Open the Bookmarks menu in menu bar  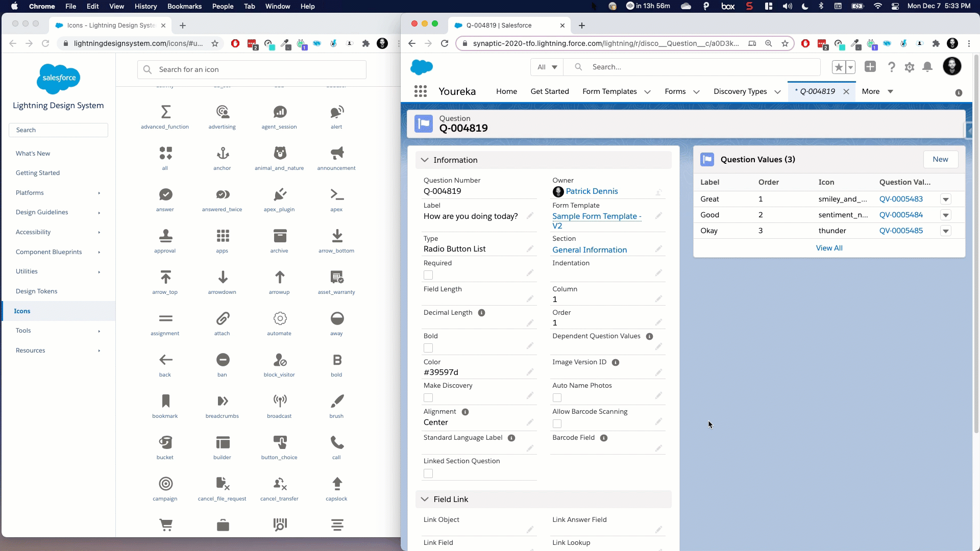(184, 6)
